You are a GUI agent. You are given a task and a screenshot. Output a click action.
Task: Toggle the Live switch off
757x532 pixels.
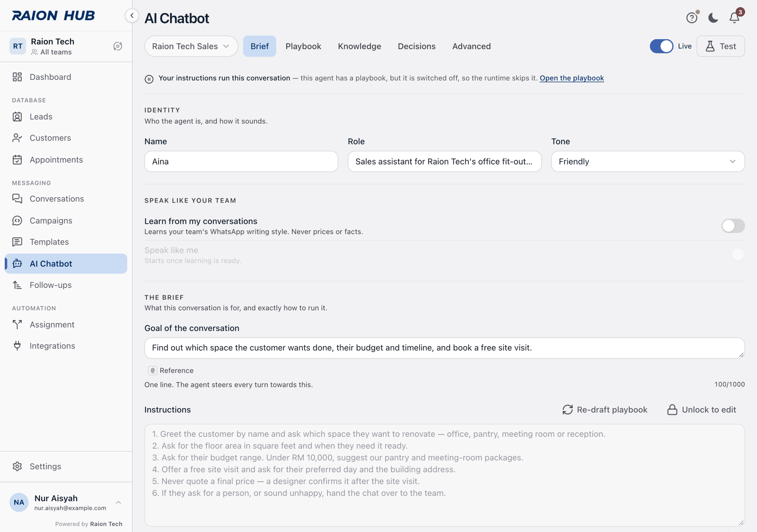tap(661, 46)
